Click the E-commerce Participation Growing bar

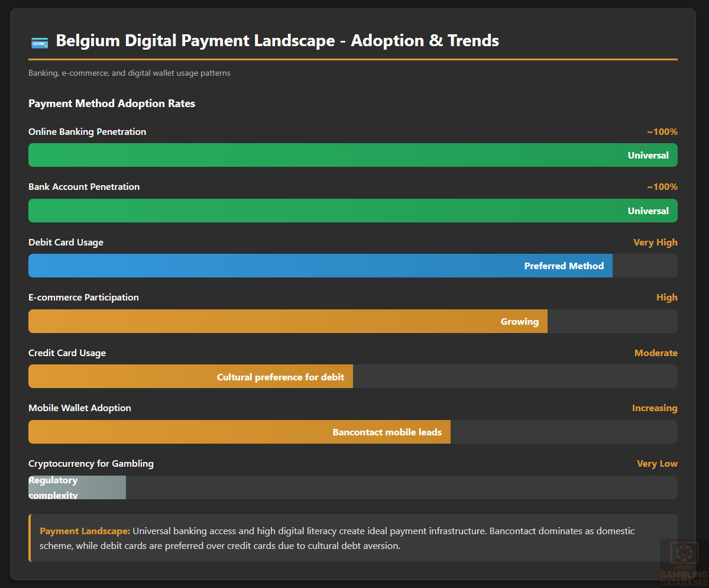tap(287, 321)
